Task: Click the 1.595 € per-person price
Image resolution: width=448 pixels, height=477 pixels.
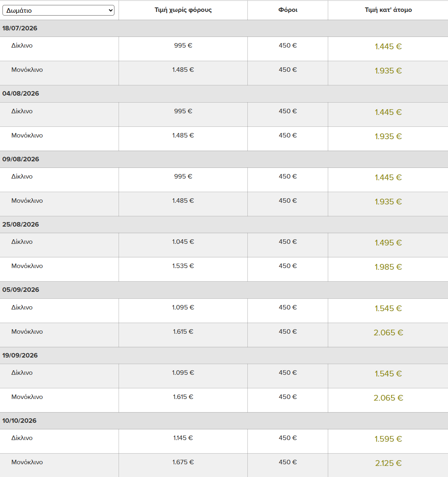Action: click(x=388, y=439)
